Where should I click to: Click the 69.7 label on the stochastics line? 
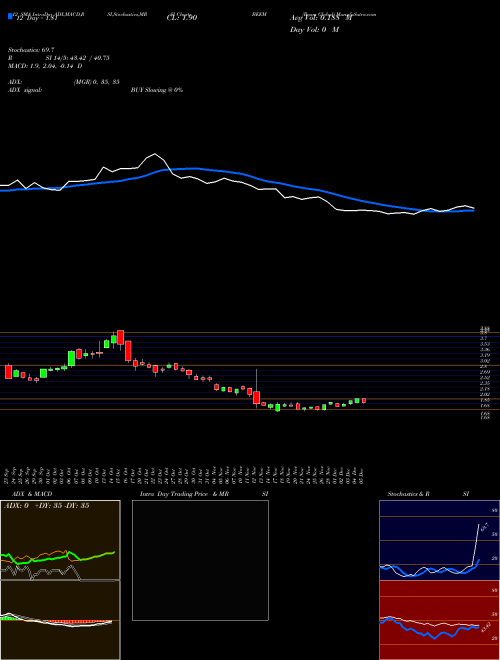coord(484,527)
